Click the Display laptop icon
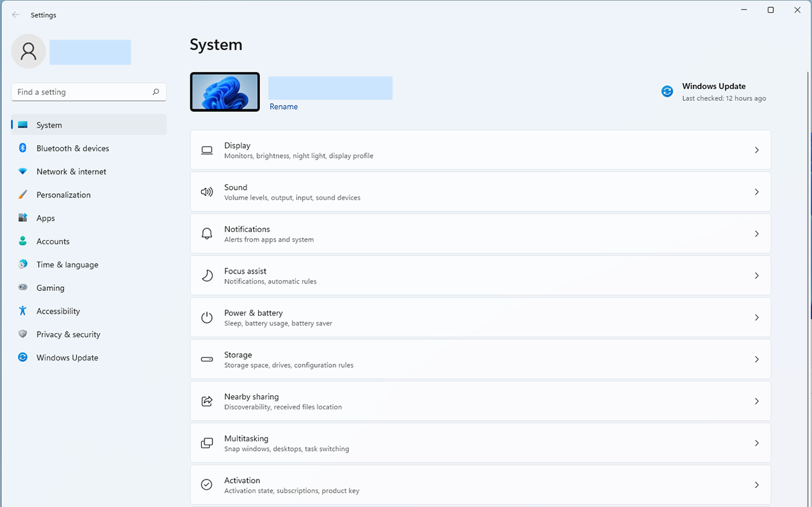Screen dimensions: 812x507 207,150
